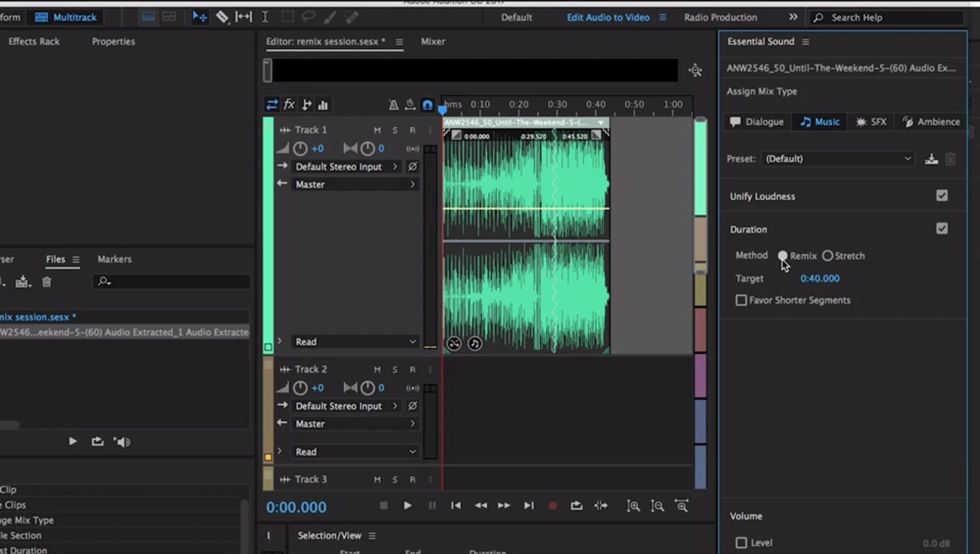Expand Track 1 automation lanes arrow

click(x=280, y=341)
